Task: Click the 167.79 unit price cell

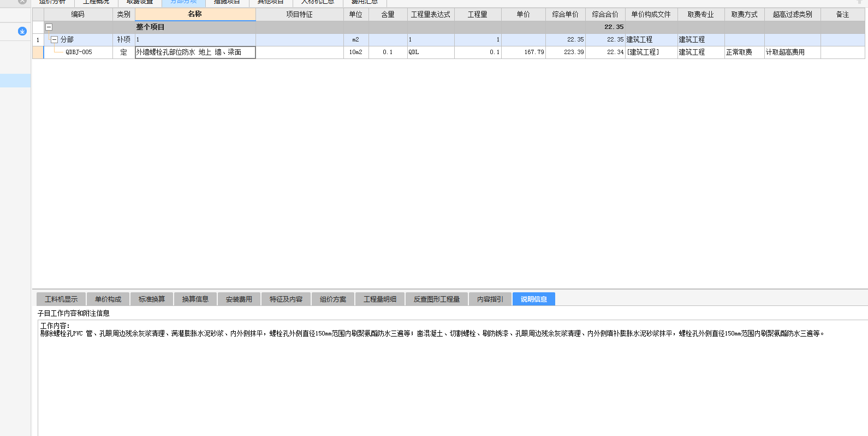Action: click(x=524, y=52)
